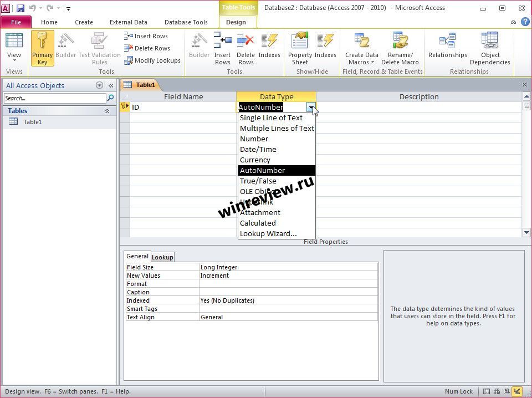This screenshot has height=398, width=532.
Task: Switch to the Lookup properties tab
Action: tap(162, 257)
